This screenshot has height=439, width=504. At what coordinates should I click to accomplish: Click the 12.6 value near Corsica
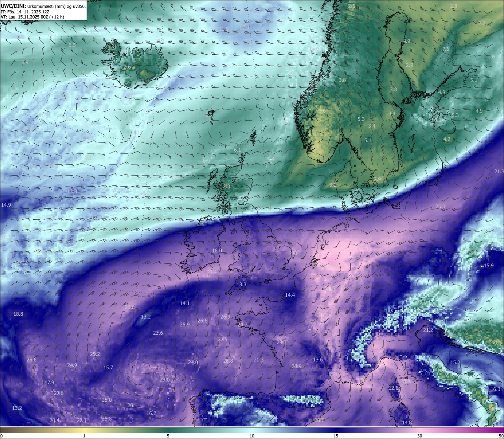(x=393, y=388)
